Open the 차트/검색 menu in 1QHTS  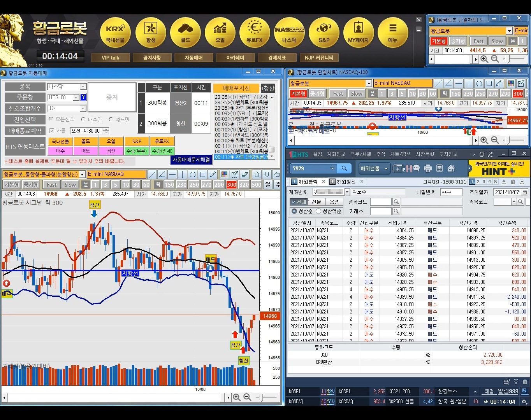click(x=401, y=154)
